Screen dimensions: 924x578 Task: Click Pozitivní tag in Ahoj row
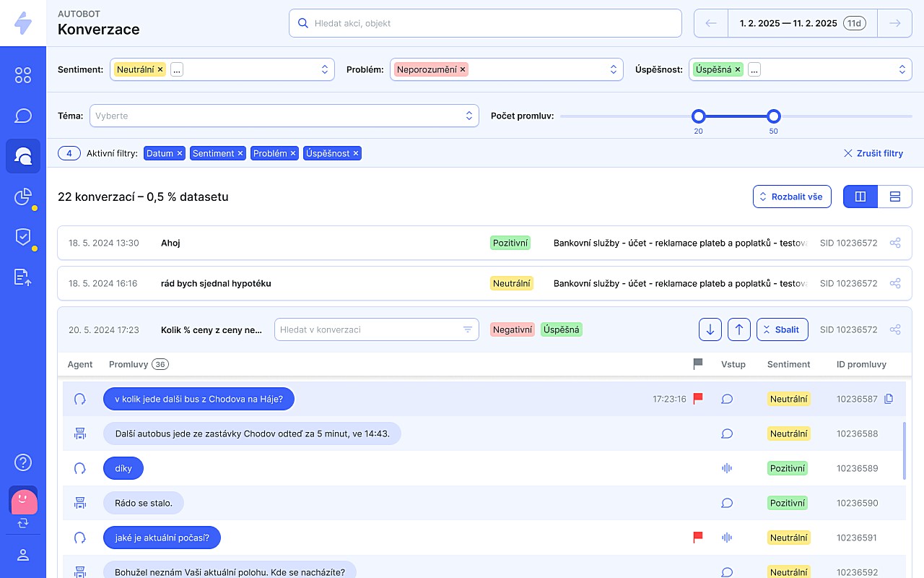click(x=510, y=243)
